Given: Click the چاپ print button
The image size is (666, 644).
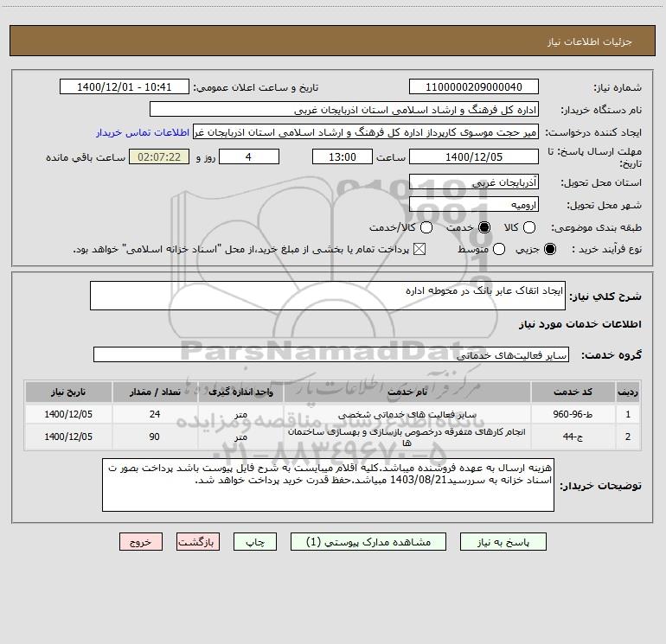Looking at the screenshot, I should coord(255,542).
